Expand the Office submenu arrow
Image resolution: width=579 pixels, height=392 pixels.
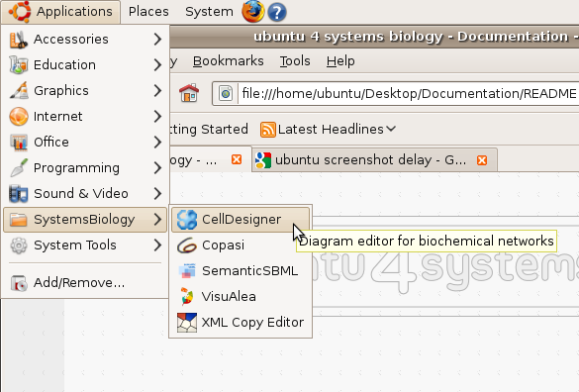[x=157, y=143]
